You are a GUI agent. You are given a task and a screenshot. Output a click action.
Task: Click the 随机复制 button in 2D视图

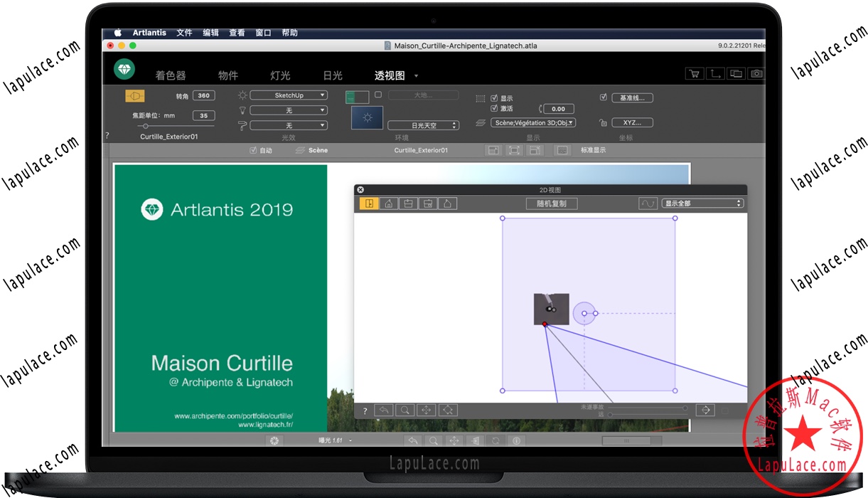point(551,203)
